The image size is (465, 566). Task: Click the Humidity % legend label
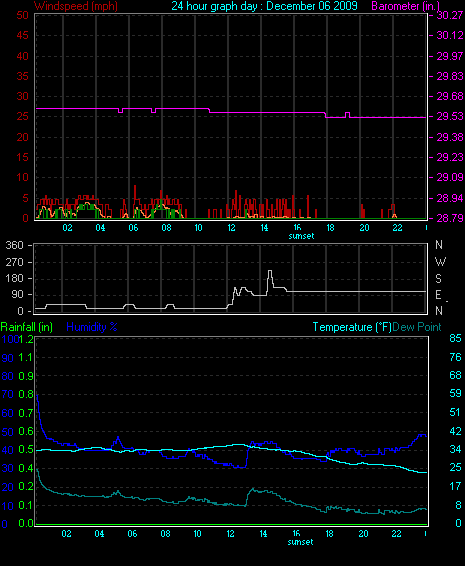click(92, 327)
